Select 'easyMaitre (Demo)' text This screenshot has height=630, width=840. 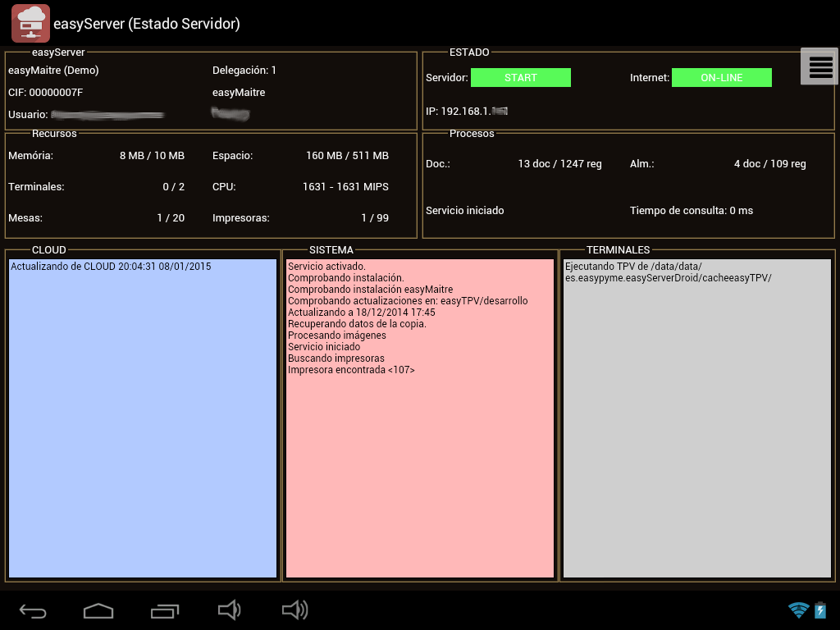(53, 71)
